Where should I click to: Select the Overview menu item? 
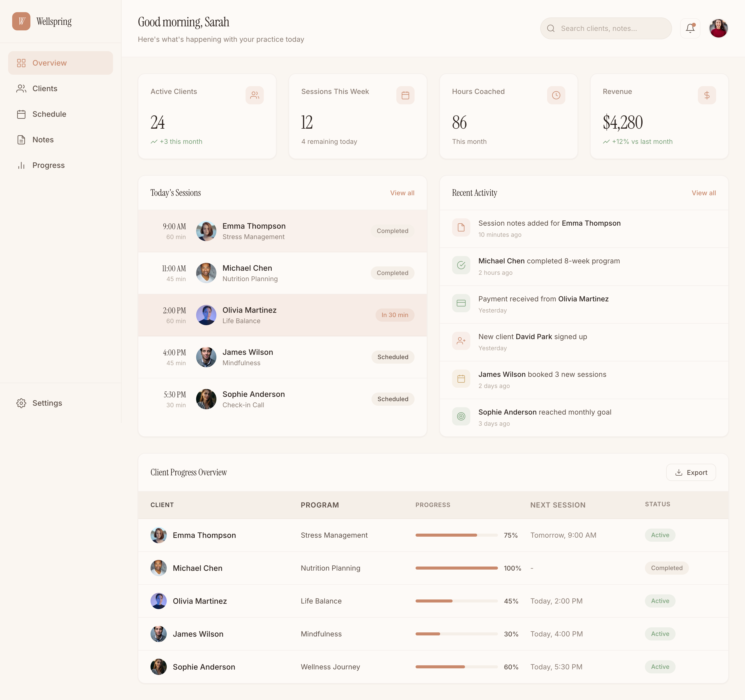point(50,63)
